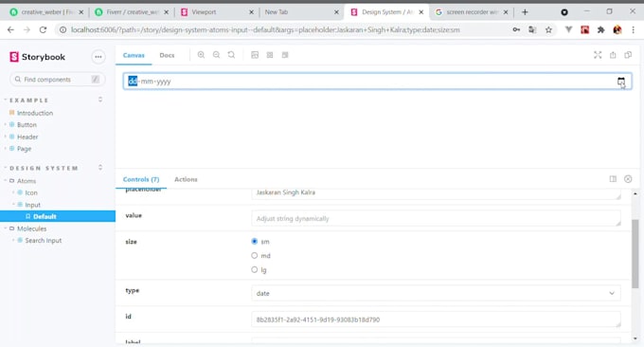Open canvas in new tab icon

pos(613,55)
